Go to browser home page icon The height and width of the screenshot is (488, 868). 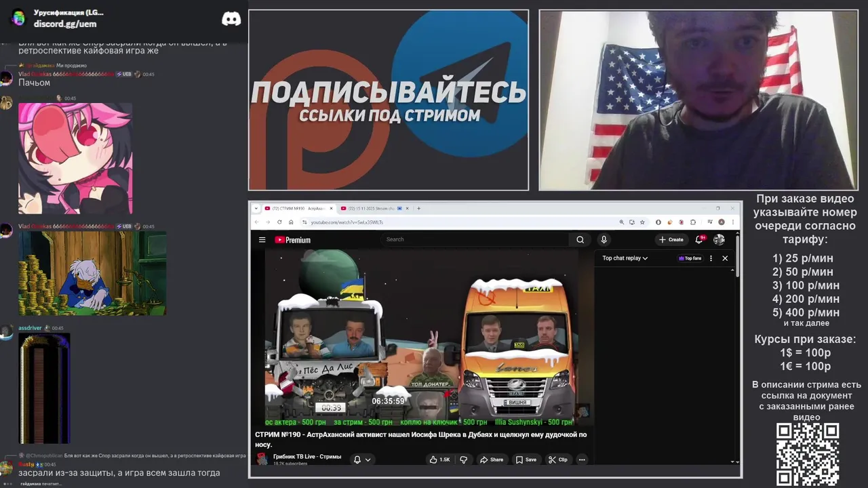click(x=291, y=222)
